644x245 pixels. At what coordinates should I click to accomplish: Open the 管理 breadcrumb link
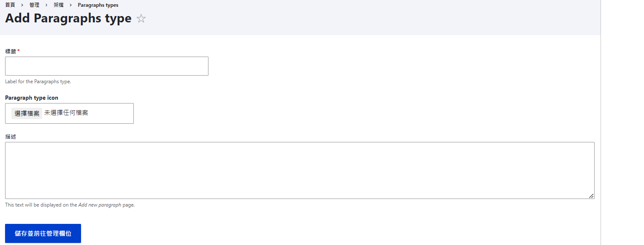34,5
